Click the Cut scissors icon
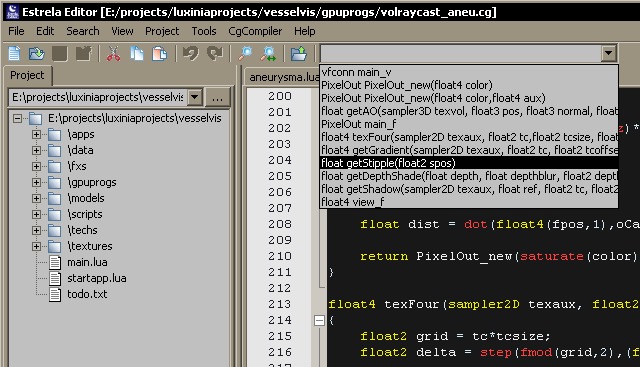The width and height of the screenshot is (640, 367). 113,53
